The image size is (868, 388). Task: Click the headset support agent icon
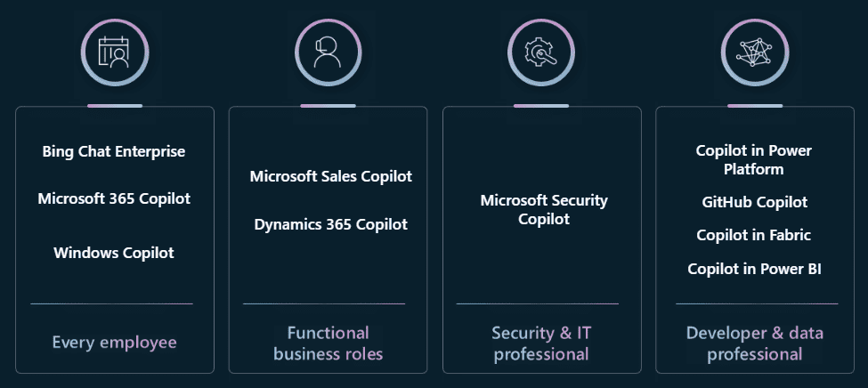328,53
